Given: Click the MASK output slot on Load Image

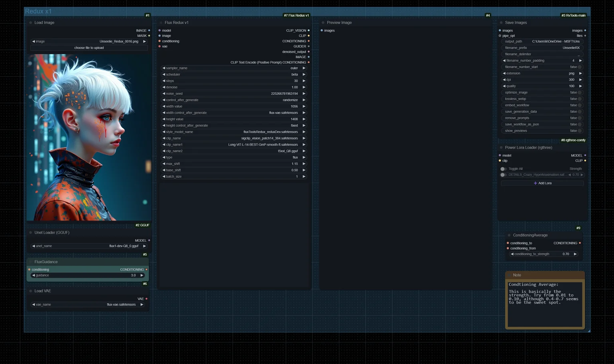Looking at the screenshot, I should (149, 36).
